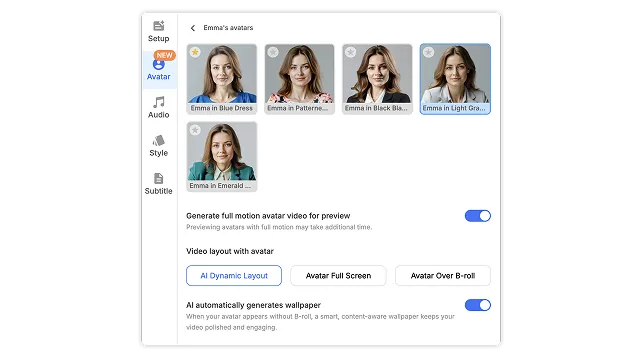Open the Audio music note icon
Viewport: 640px width, 360px height.
(x=158, y=102)
